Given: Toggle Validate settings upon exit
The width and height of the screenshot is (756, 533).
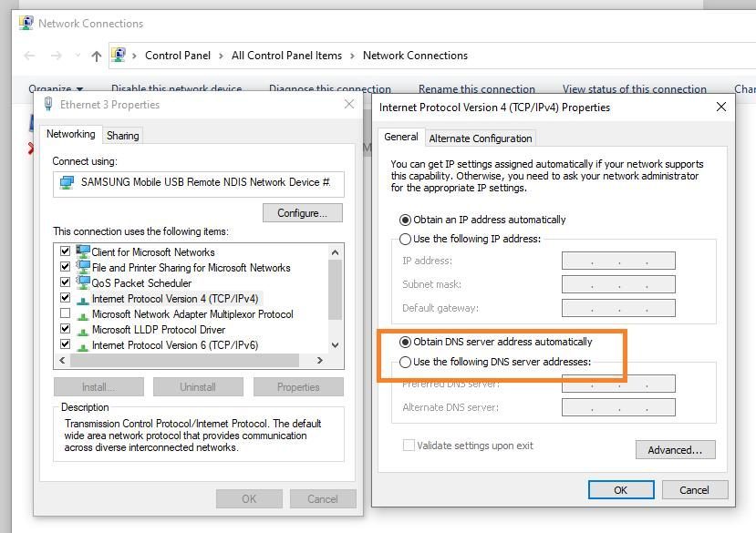Looking at the screenshot, I should 409,446.
